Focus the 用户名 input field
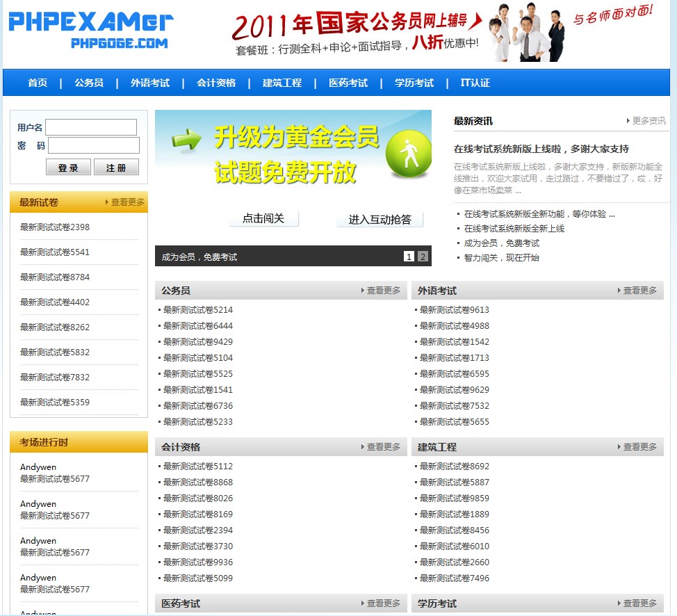 click(x=91, y=127)
